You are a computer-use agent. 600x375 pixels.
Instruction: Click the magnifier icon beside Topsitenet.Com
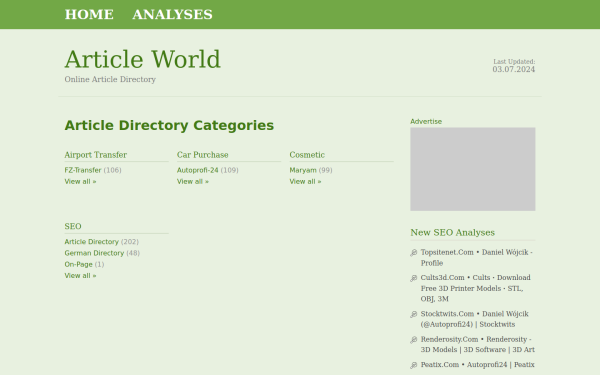(413, 253)
